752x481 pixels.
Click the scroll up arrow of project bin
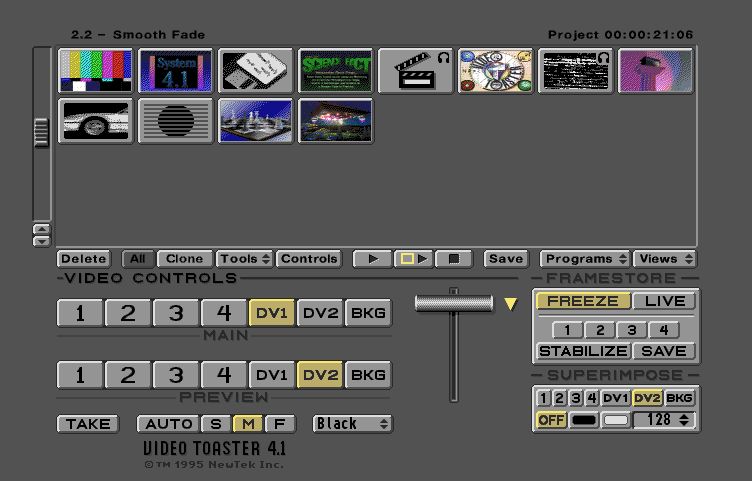[x=42, y=229]
